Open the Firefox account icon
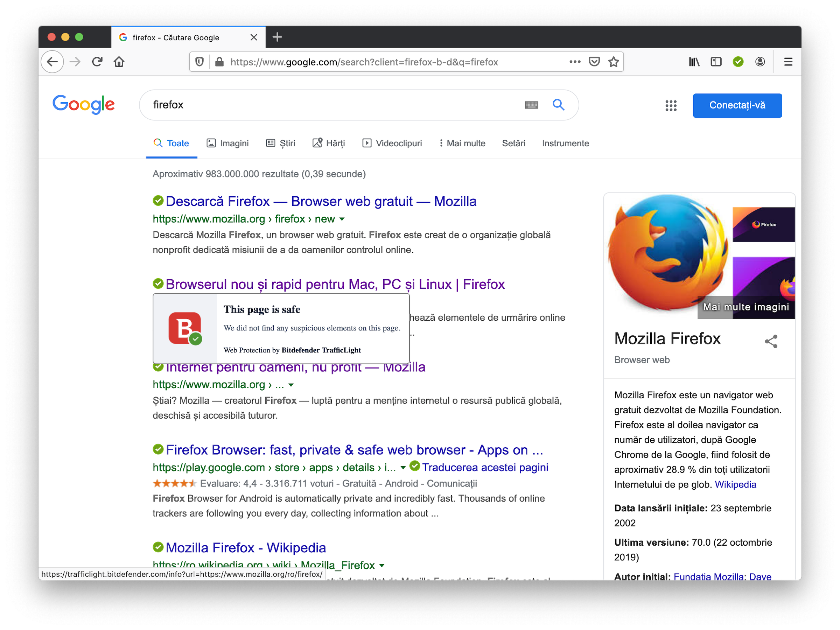The height and width of the screenshot is (630, 840). pos(760,62)
